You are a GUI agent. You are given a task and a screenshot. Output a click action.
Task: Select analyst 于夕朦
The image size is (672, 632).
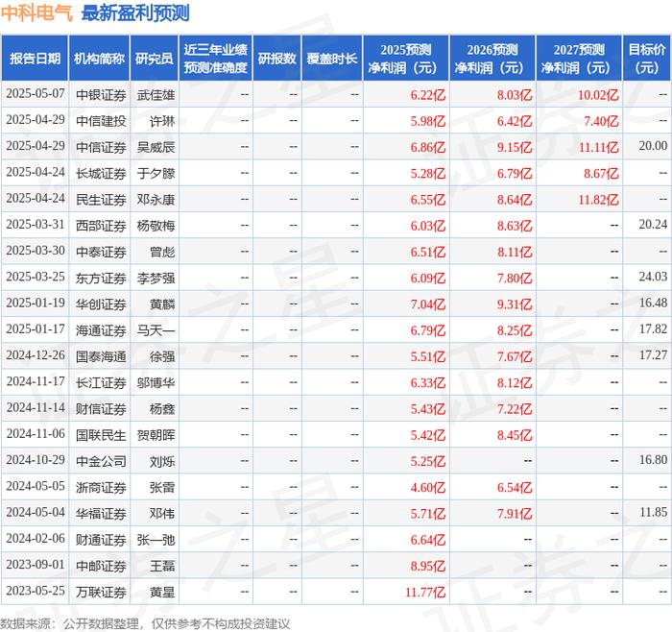click(x=156, y=173)
